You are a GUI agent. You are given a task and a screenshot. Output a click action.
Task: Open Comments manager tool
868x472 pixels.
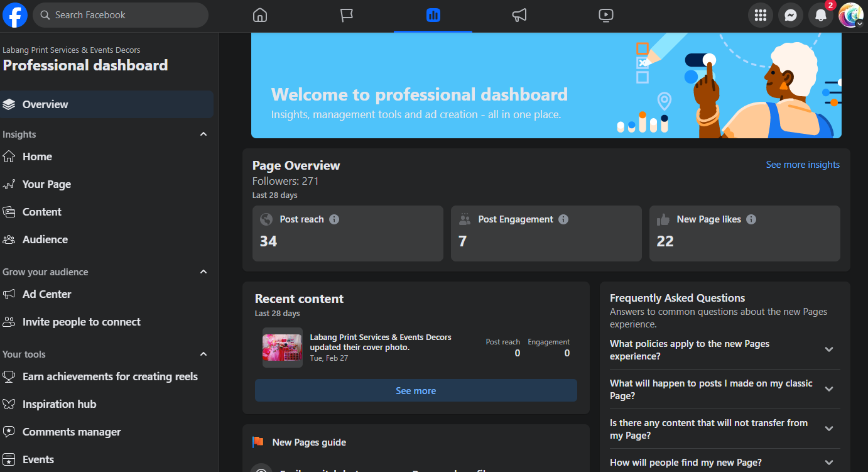coord(107,432)
